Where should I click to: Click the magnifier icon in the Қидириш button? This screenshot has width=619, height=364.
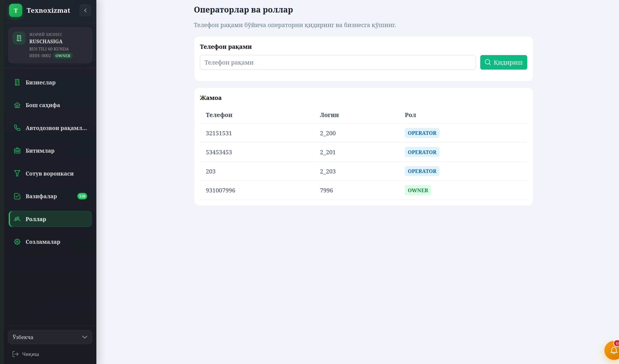click(x=488, y=62)
